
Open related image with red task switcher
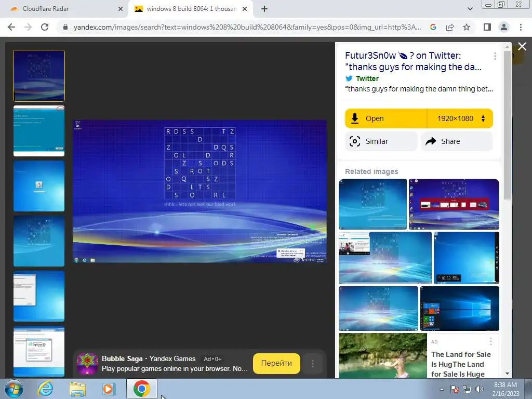(454, 204)
